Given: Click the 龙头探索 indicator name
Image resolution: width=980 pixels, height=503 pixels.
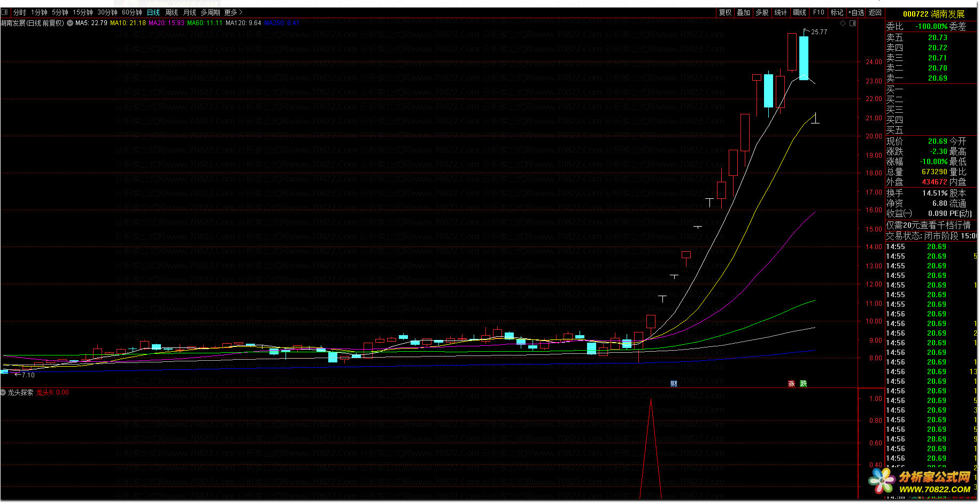Looking at the screenshot, I should pos(20,392).
